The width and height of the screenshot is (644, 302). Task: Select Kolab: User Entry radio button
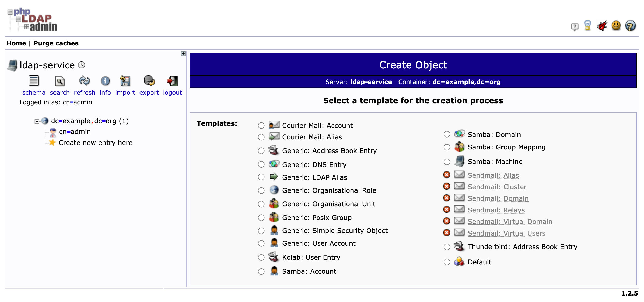click(261, 257)
